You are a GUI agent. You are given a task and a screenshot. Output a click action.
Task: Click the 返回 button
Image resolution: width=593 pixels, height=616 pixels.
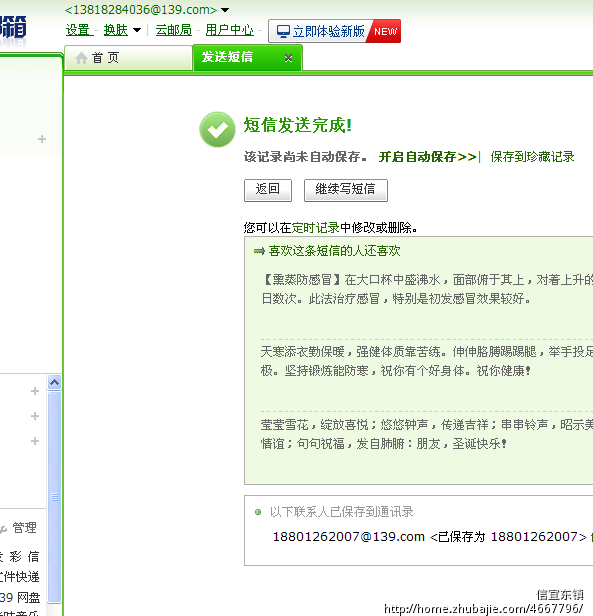click(268, 190)
